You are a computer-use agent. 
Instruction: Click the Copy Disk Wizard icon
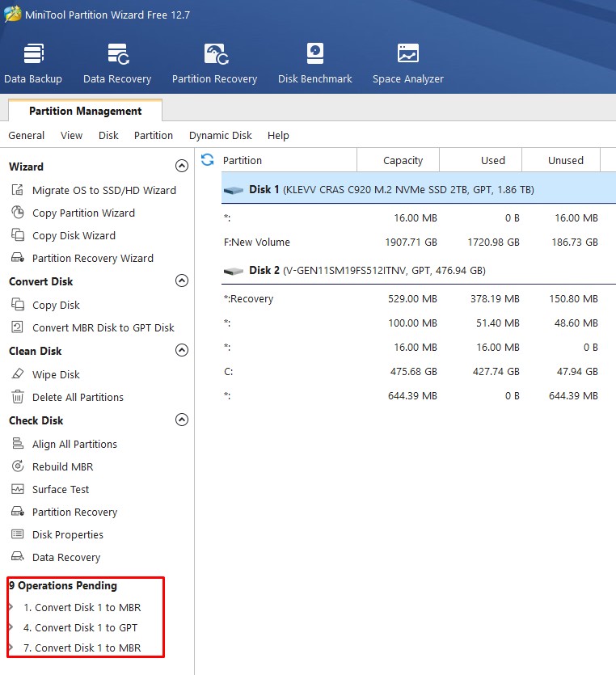(18, 235)
